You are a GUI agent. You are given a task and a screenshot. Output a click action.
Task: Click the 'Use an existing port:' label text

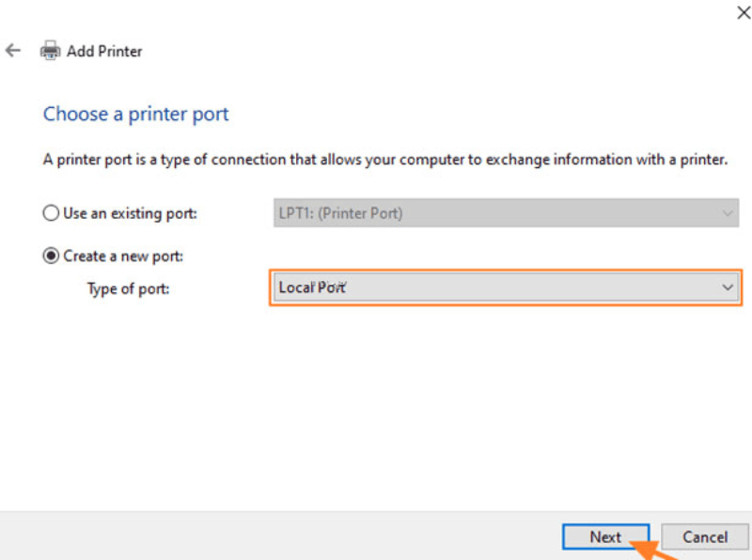click(x=130, y=213)
